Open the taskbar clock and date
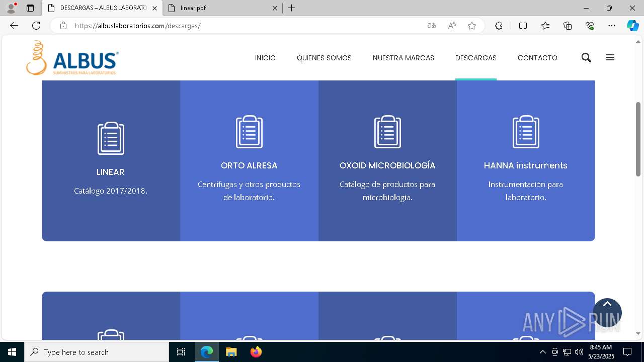This screenshot has height=362, width=644. [x=601, y=352]
